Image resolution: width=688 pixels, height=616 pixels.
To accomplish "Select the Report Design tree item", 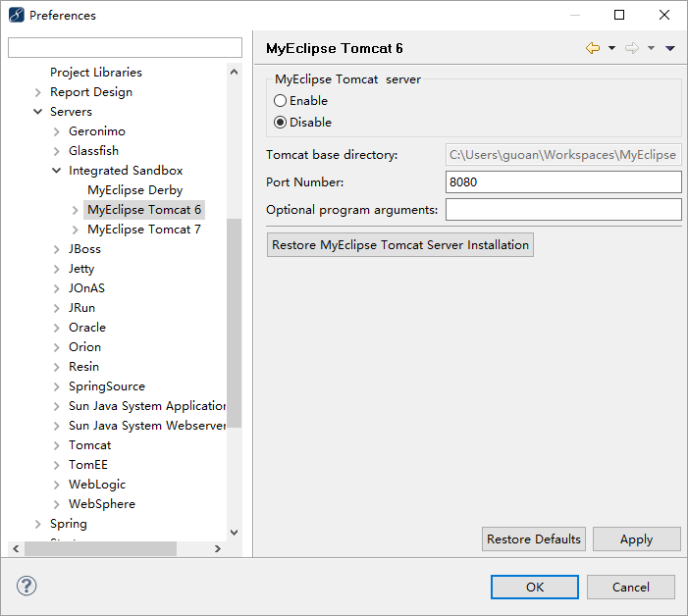I will tap(91, 92).
